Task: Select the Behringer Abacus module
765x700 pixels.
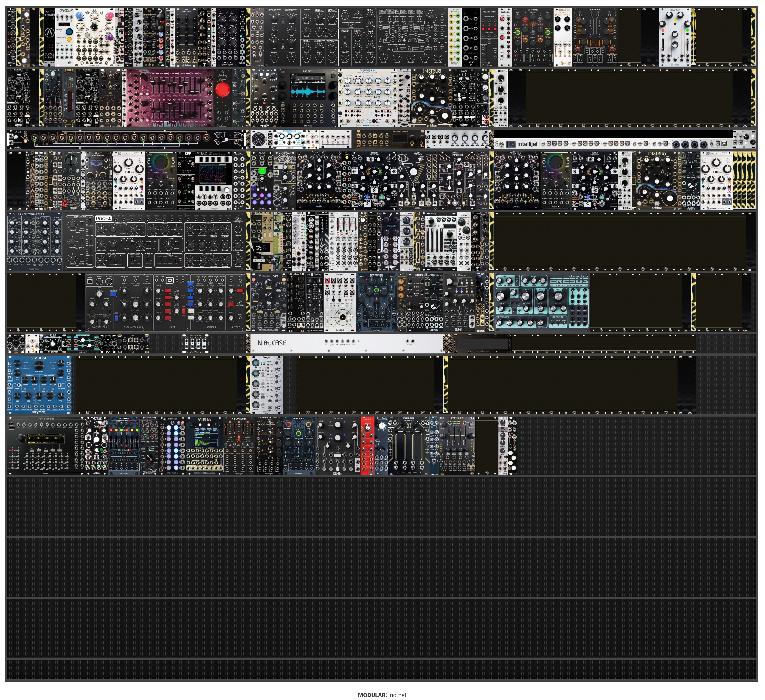Action: click(x=595, y=37)
